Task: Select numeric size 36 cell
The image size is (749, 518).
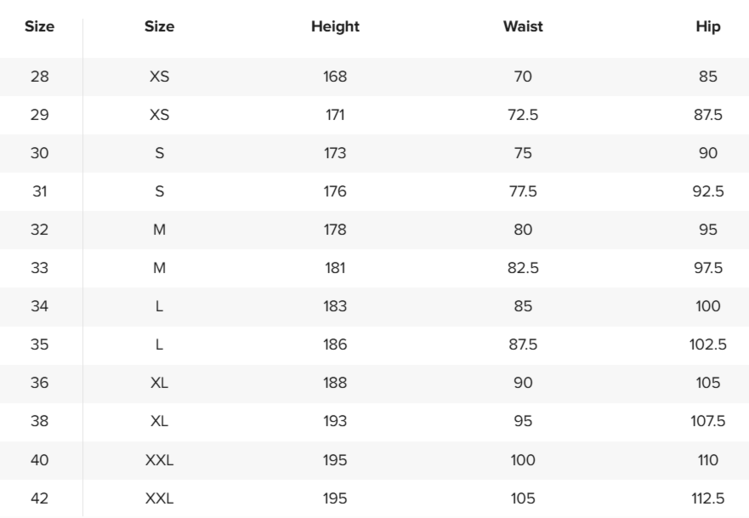Action: (40, 382)
